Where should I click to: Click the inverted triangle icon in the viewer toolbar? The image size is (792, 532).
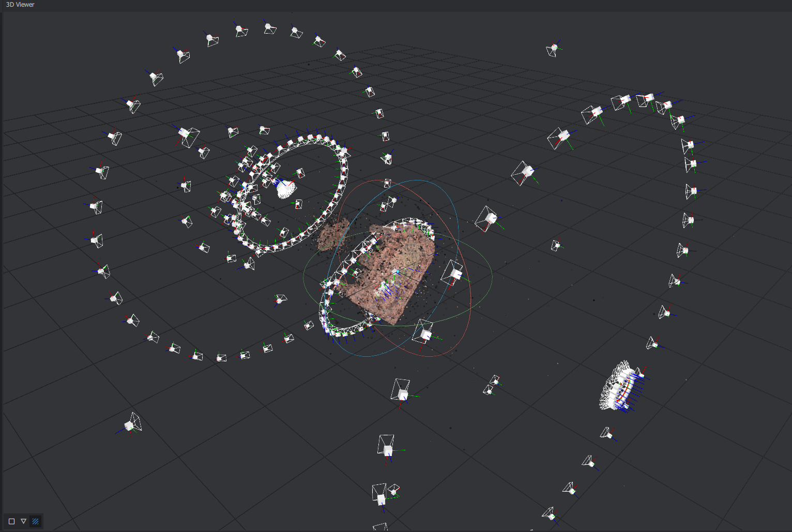pos(23,521)
